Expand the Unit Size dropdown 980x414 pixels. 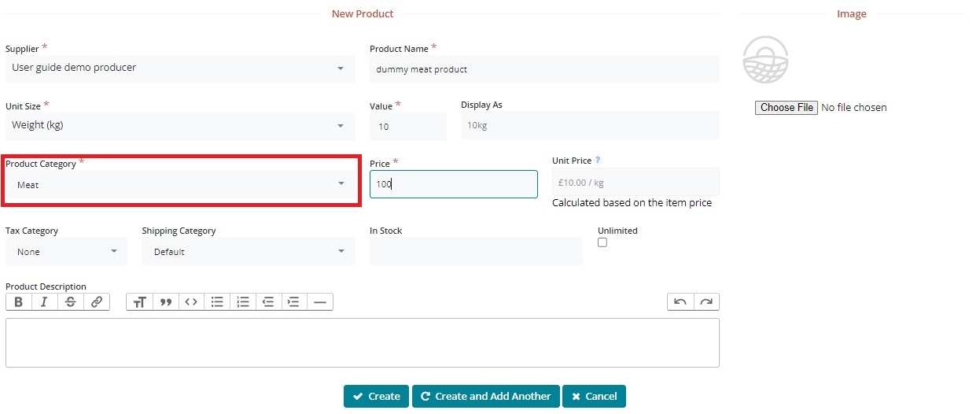coord(179,126)
